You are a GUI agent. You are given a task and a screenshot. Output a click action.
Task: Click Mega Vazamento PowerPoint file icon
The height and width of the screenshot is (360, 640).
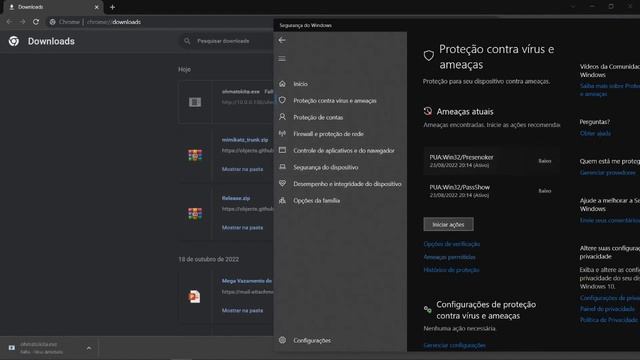pyautogui.click(x=194, y=296)
